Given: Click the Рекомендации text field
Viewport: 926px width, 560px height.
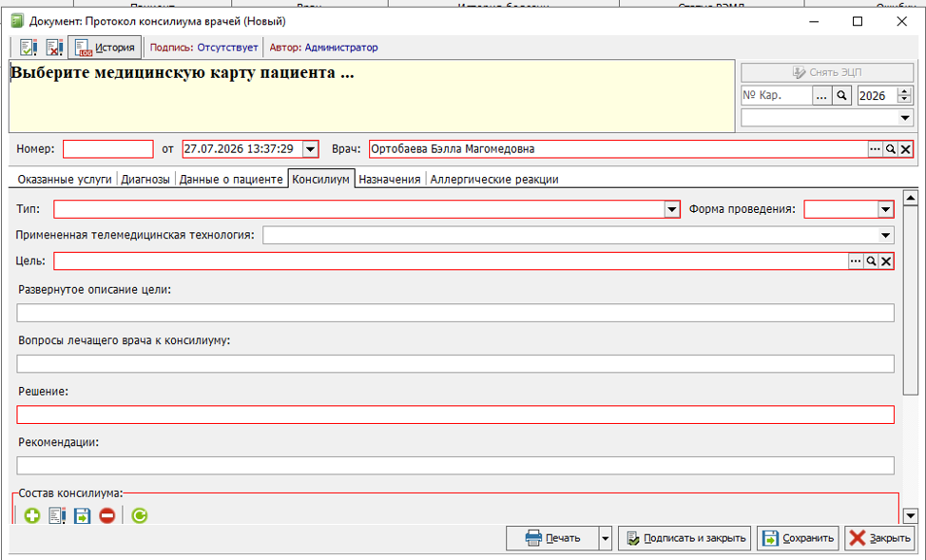Looking at the screenshot, I should (455, 466).
